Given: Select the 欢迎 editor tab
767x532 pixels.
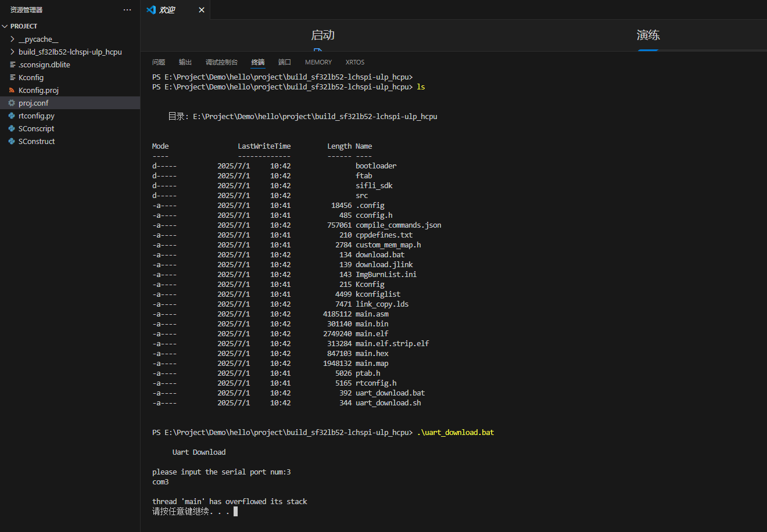Looking at the screenshot, I should [175, 10].
